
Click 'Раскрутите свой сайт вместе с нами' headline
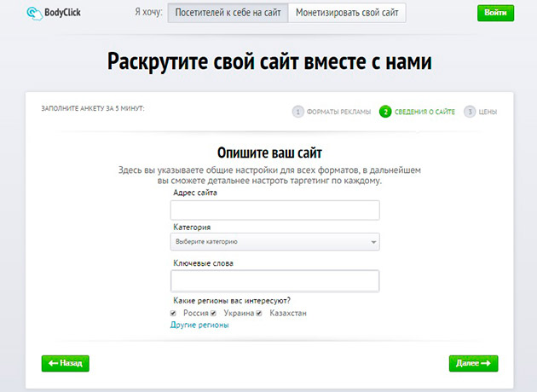point(269,61)
